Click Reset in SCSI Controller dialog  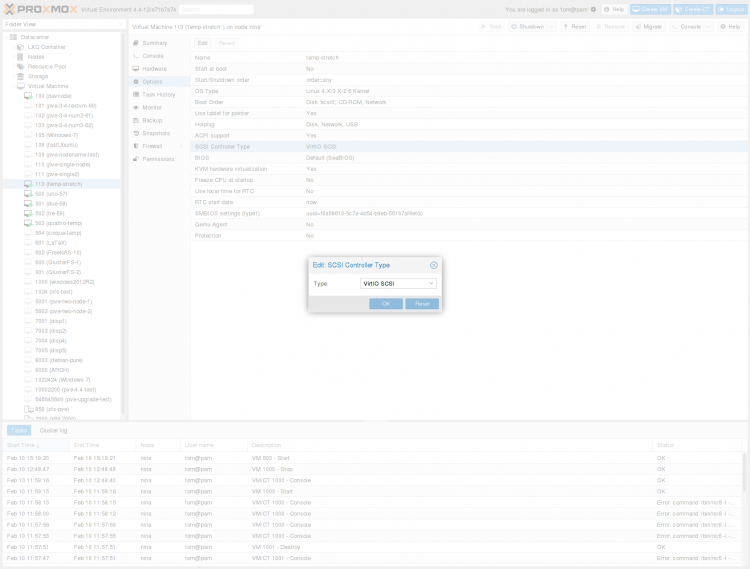pyautogui.click(x=422, y=304)
